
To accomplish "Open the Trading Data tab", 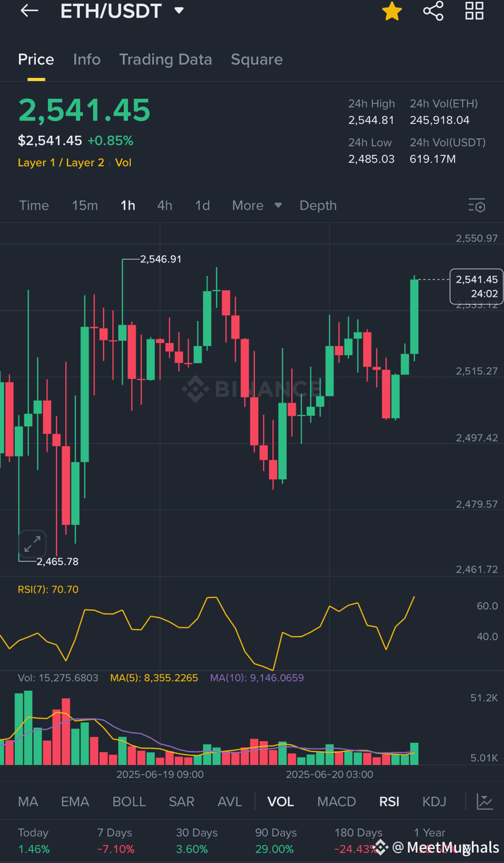I will pos(166,59).
